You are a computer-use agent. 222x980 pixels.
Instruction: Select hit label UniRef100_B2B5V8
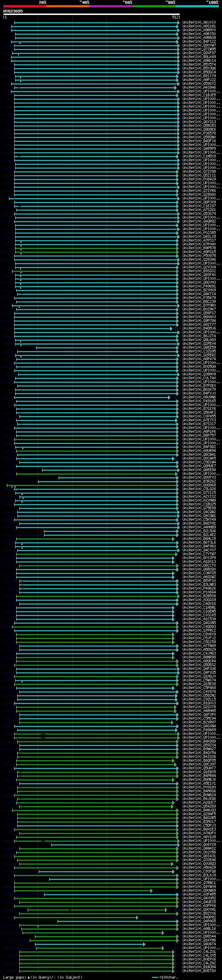point(199,596)
